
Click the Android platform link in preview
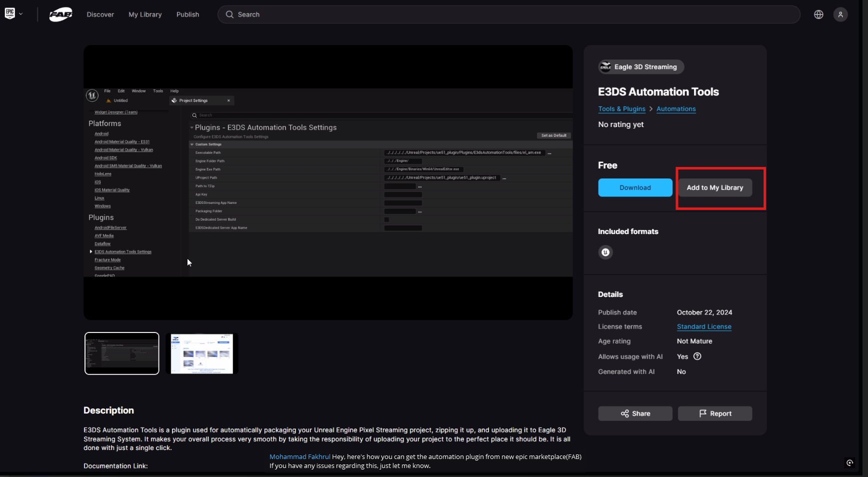click(101, 133)
